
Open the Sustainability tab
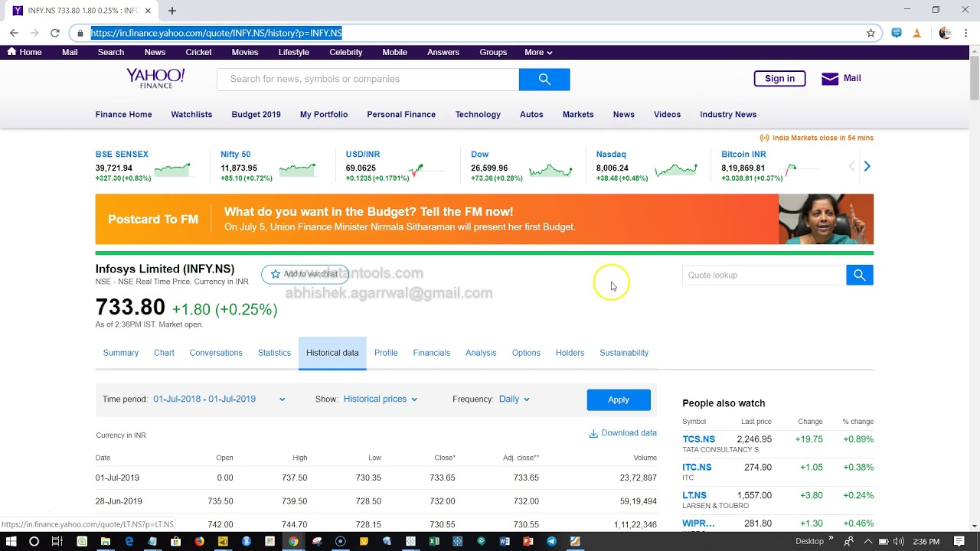click(x=624, y=353)
